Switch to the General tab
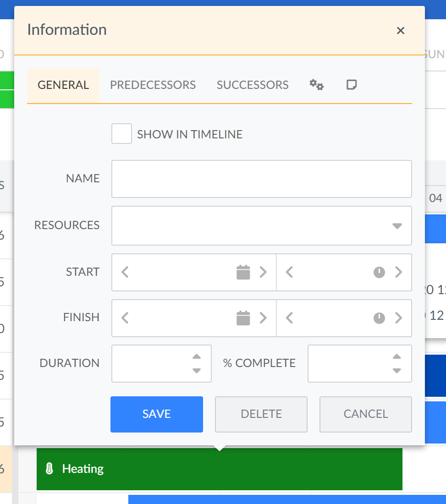 pos(63,85)
